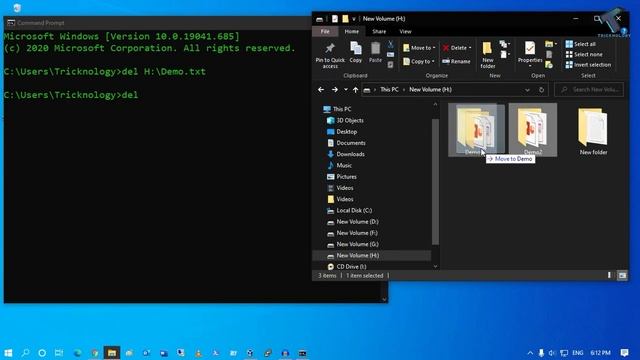The height and width of the screenshot is (360, 640).
Task: Switch to the View tab
Action: tap(405, 31)
